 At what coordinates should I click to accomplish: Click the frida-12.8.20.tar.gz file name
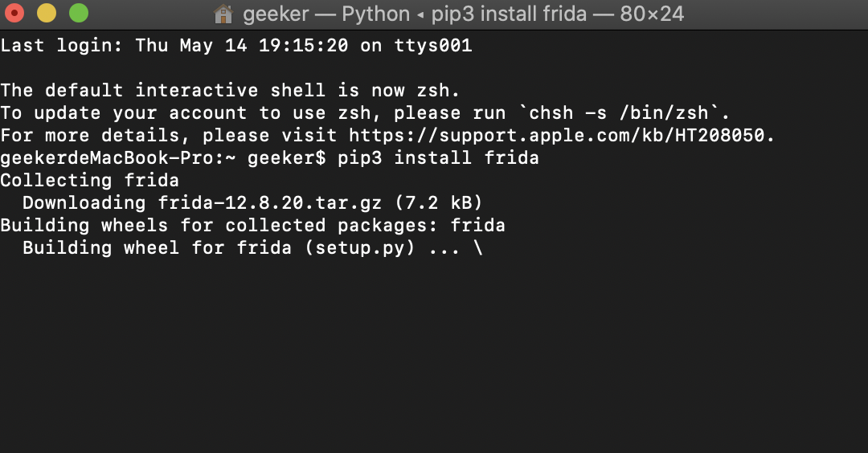(x=269, y=203)
